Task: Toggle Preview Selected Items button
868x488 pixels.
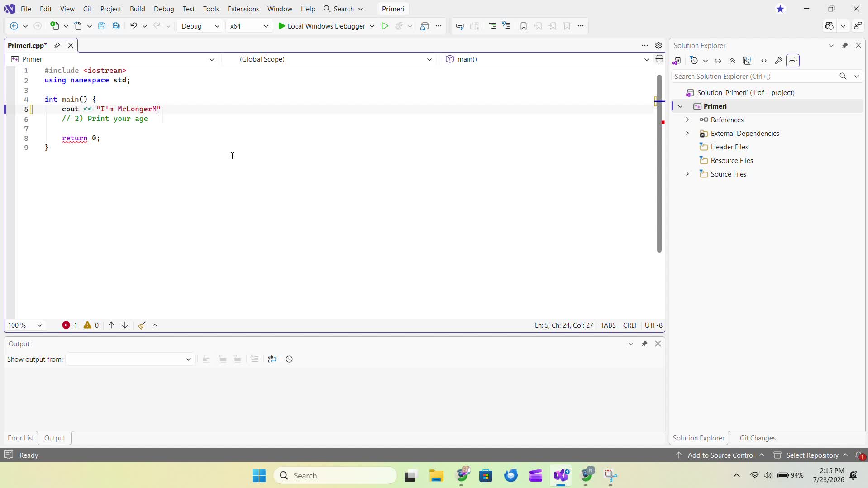Action: point(793,61)
